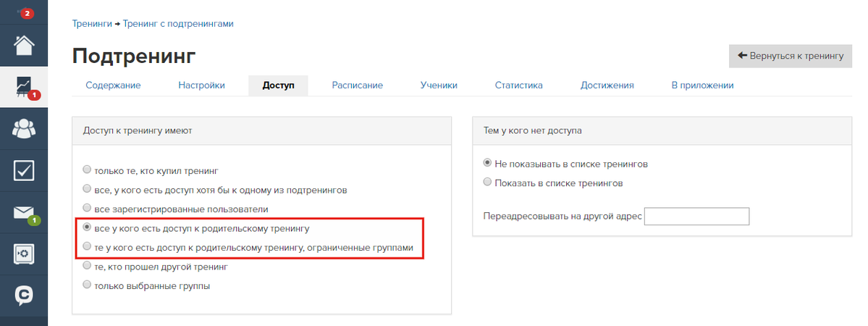
Task: Select 'только выбранные группы' option
Action: click(86, 285)
